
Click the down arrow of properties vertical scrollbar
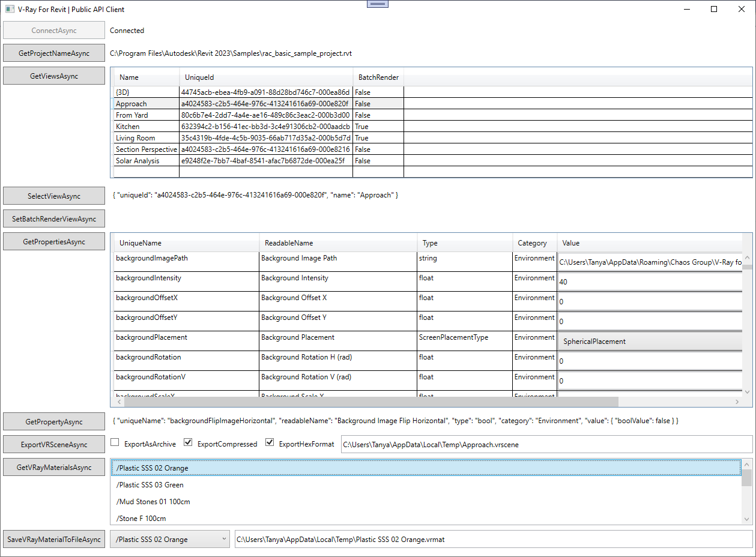748,391
